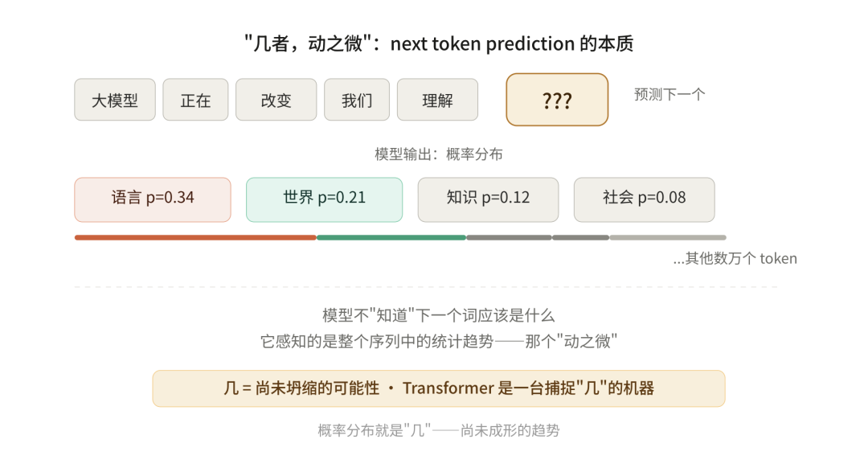
Task: Click the 大模型 token box
Action: (115, 100)
